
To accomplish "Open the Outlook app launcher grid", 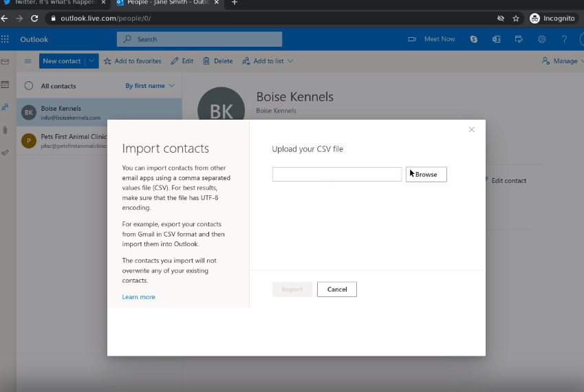I will pos(6,39).
